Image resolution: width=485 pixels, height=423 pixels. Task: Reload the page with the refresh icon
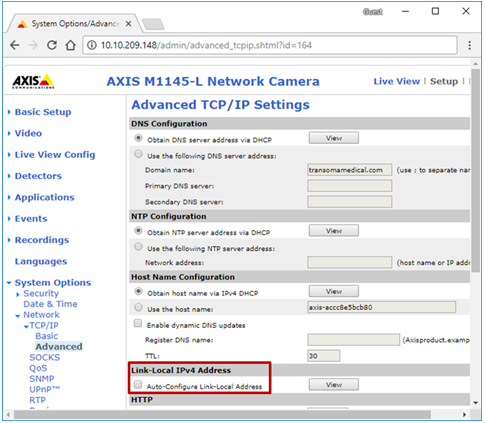pyautogui.click(x=52, y=45)
